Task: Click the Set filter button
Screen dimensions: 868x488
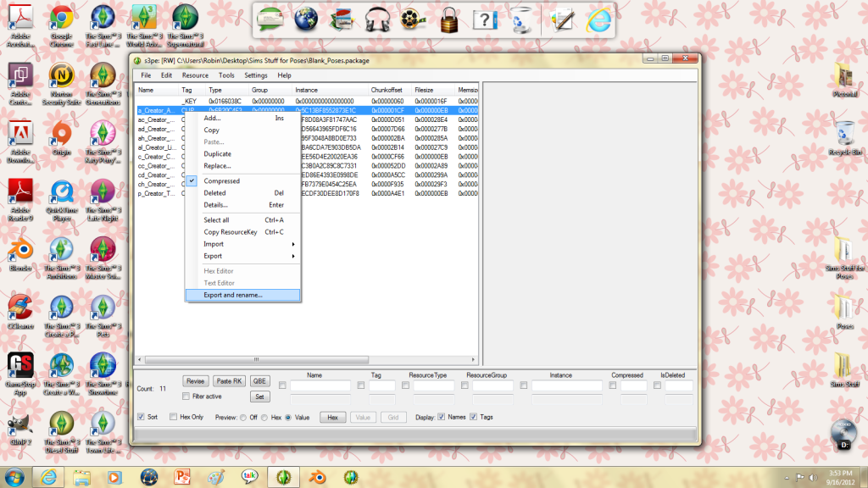Action: click(x=259, y=396)
